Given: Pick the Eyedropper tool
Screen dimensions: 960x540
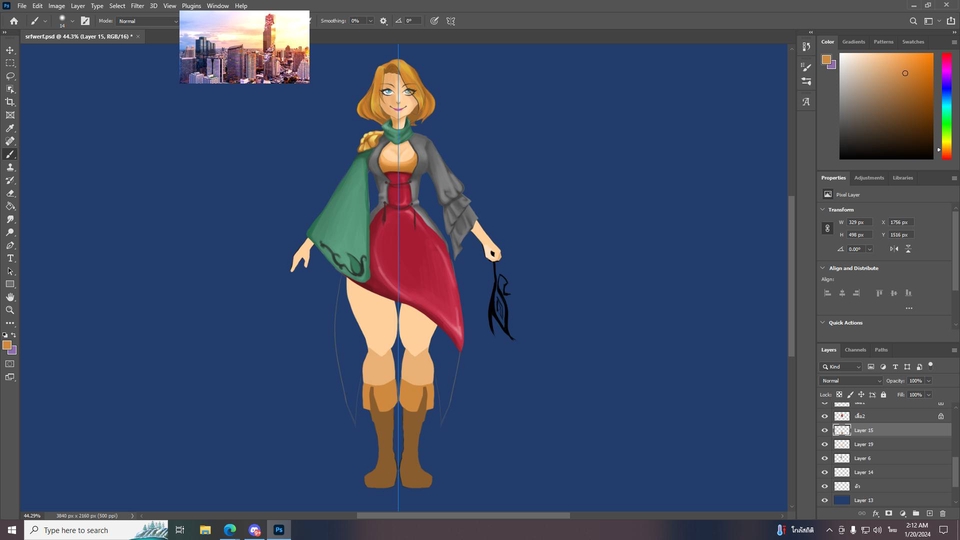Looking at the screenshot, I should click(10, 128).
